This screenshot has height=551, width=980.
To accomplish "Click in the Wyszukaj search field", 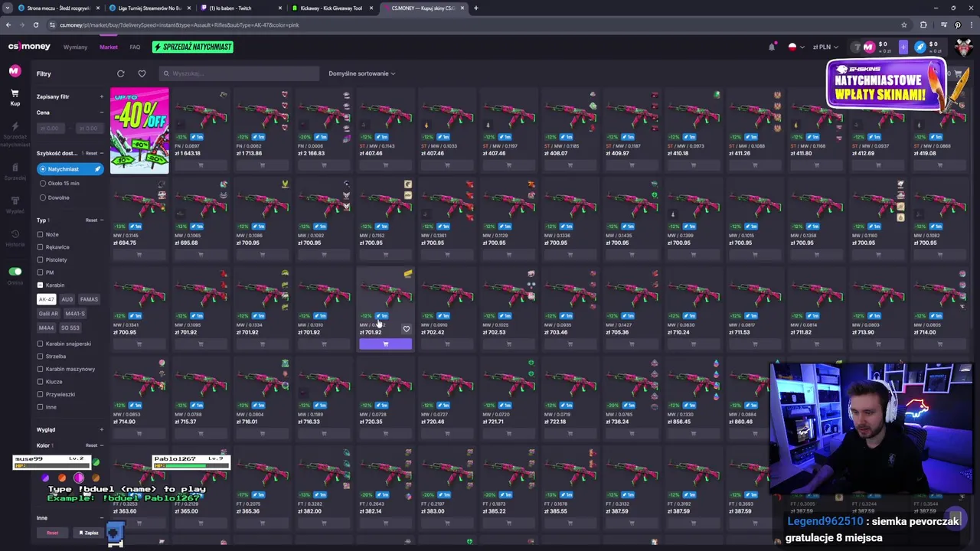I will (239, 73).
